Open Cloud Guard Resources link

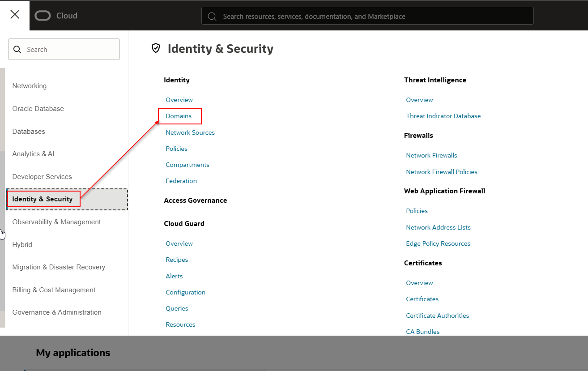pyautogui.click(x=180, y=324)
